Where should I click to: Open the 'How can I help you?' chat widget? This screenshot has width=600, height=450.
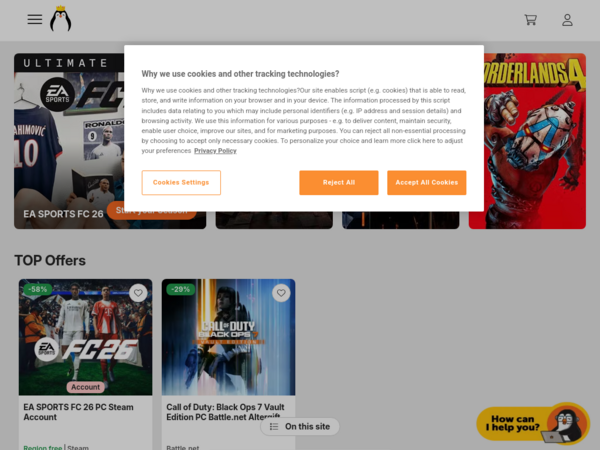coord(533,424)
